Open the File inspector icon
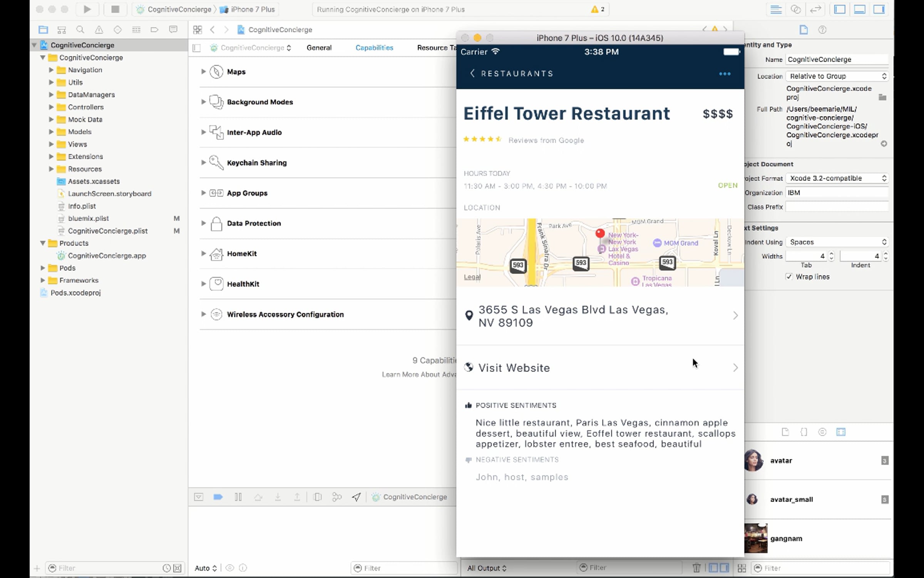This screenshot has height=578, width=924. tap(803, 30)
